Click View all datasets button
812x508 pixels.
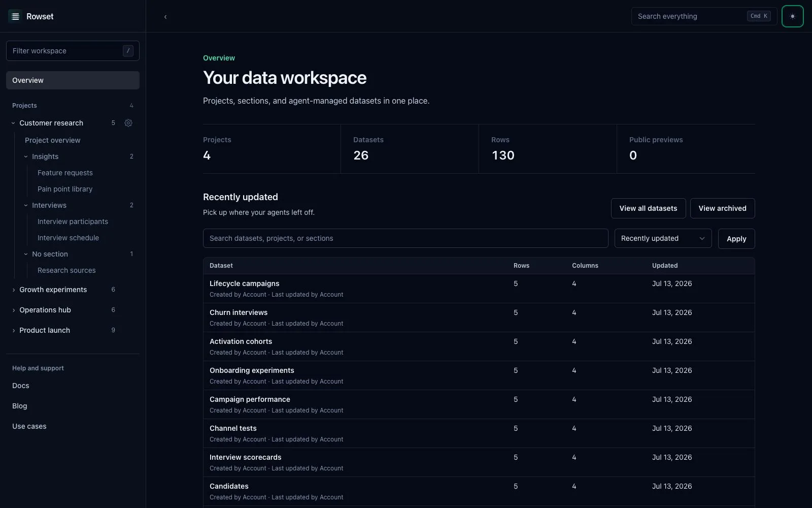click(648, 208)
